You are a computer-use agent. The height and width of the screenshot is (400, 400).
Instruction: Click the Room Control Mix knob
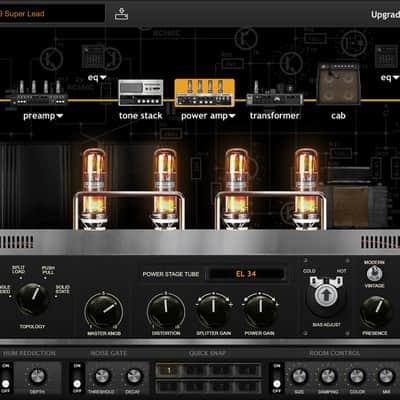click(386, 376)
